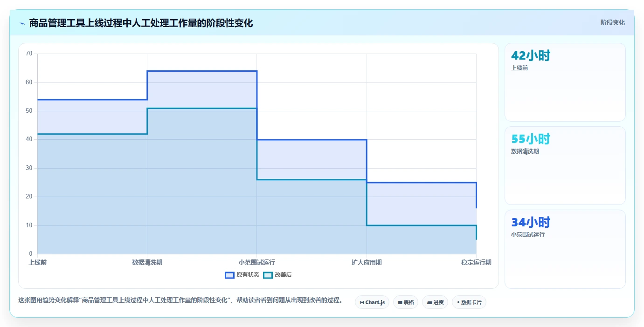Click the 30 y-axis tick label
This screenshot has height=327, width=644.
(x=29, y=168)
